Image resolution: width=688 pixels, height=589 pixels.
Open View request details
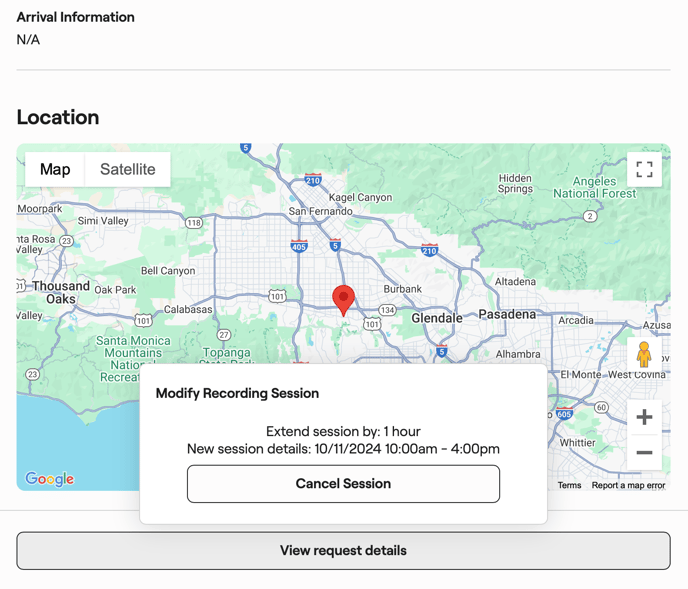point(343,551)
